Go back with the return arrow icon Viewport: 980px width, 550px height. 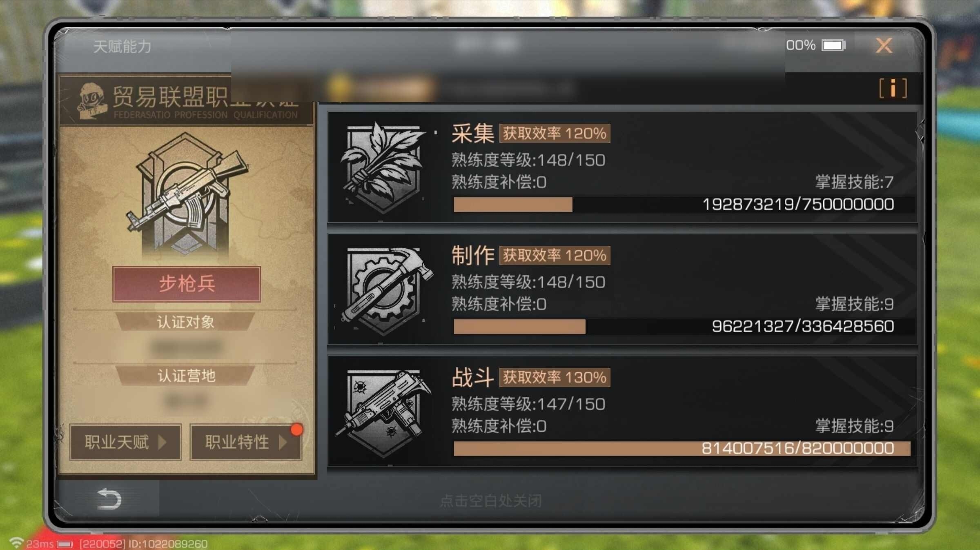pos(109,499)
